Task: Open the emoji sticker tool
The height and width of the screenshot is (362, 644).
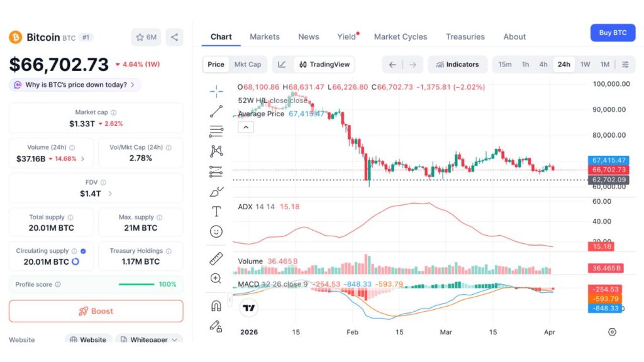Action: click(216, 231)
